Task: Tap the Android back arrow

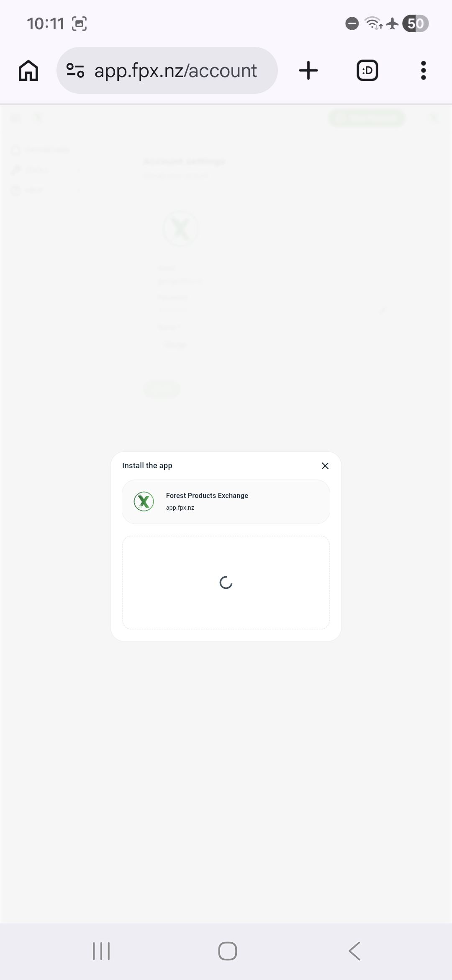Action: pyautogui.click(x=354, y=951)
